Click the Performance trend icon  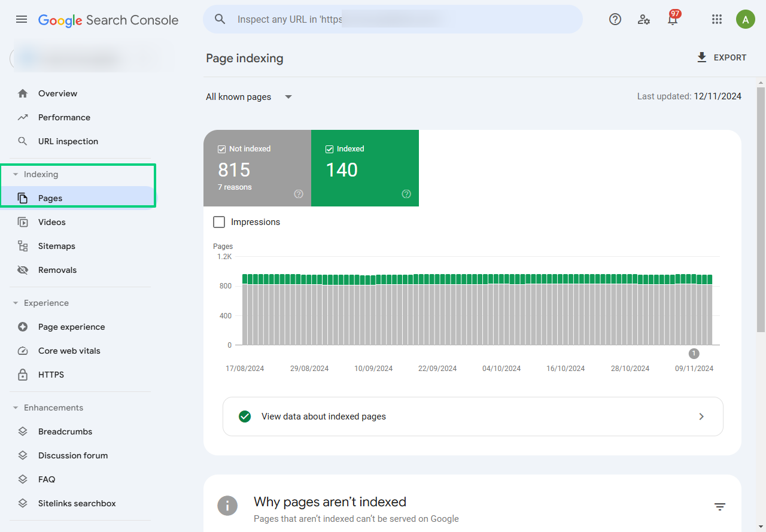tap(23, 117)
